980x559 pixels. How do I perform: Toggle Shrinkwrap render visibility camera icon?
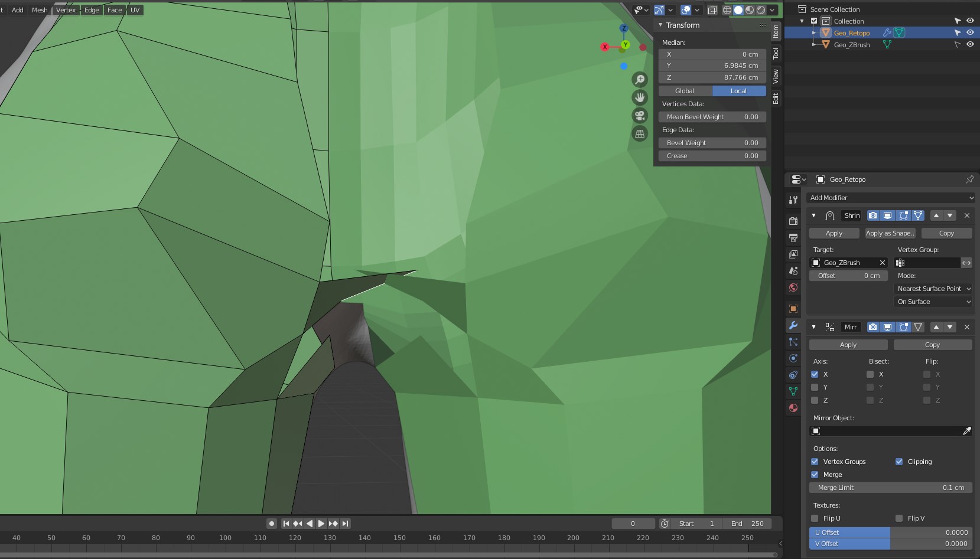point(873,215)
